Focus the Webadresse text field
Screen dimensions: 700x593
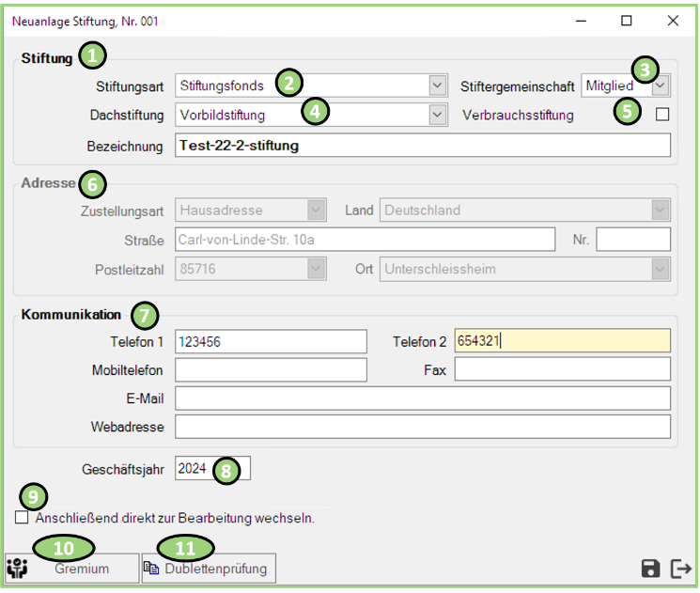click(423, 428)
